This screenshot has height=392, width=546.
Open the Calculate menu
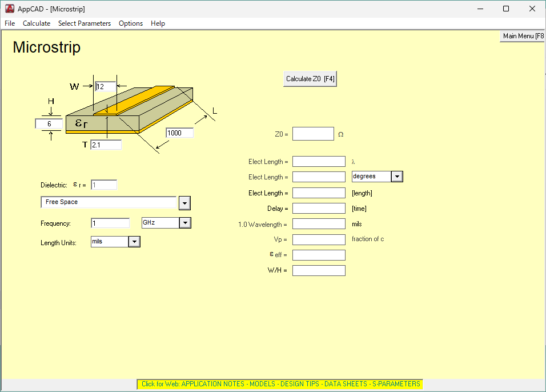point(37,23)
